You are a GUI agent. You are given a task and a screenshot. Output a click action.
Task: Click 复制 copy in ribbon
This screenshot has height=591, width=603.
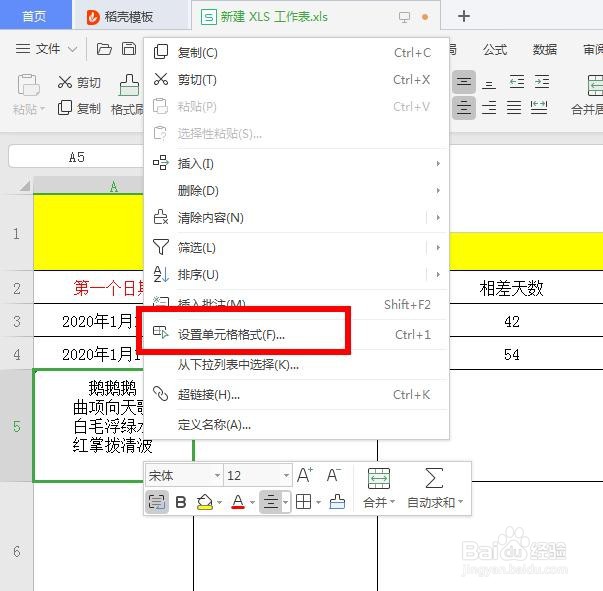(80, 108)
